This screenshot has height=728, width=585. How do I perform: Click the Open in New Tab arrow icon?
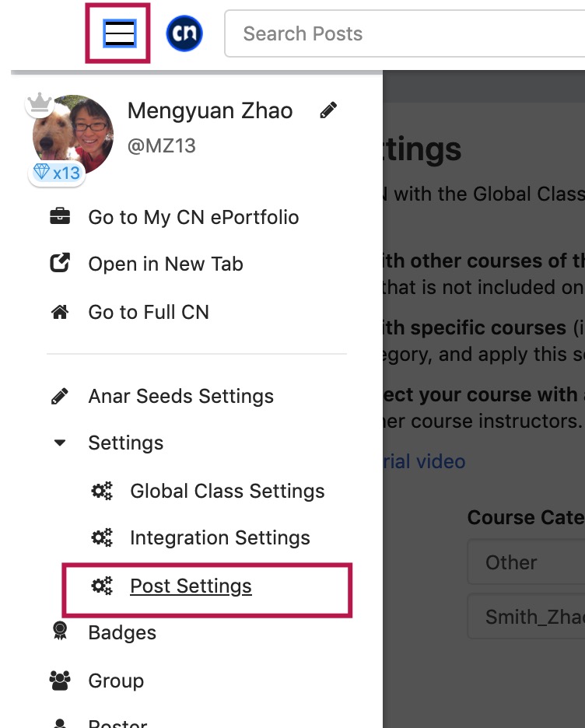point(60,263)
